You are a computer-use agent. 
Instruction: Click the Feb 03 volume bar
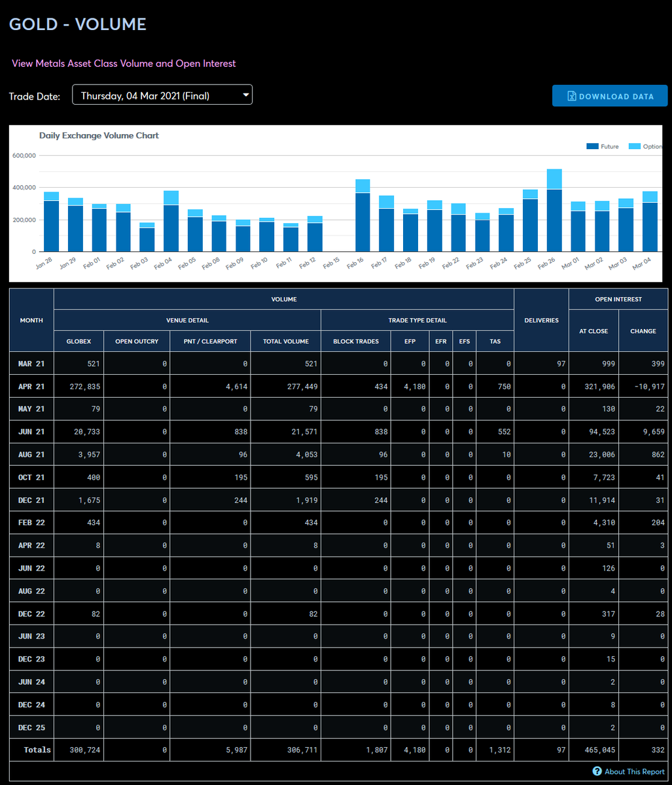pos(147,237)
